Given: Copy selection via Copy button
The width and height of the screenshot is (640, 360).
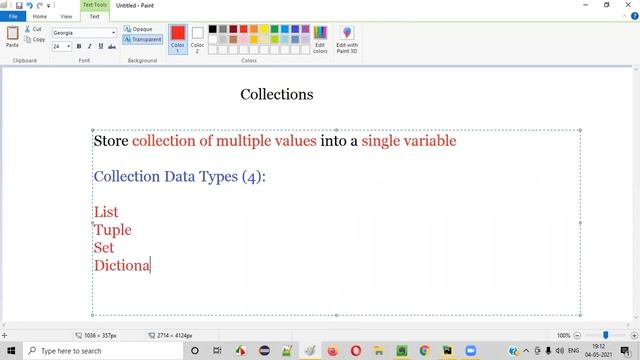Looking at the screenshot, I should (35, 39).
